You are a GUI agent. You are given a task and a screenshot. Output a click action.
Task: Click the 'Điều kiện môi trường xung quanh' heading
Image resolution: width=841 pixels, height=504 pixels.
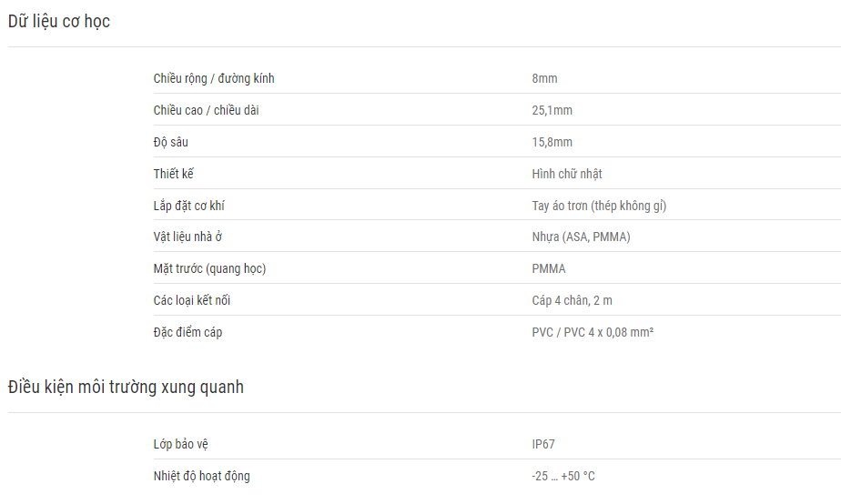coord(126,388)
